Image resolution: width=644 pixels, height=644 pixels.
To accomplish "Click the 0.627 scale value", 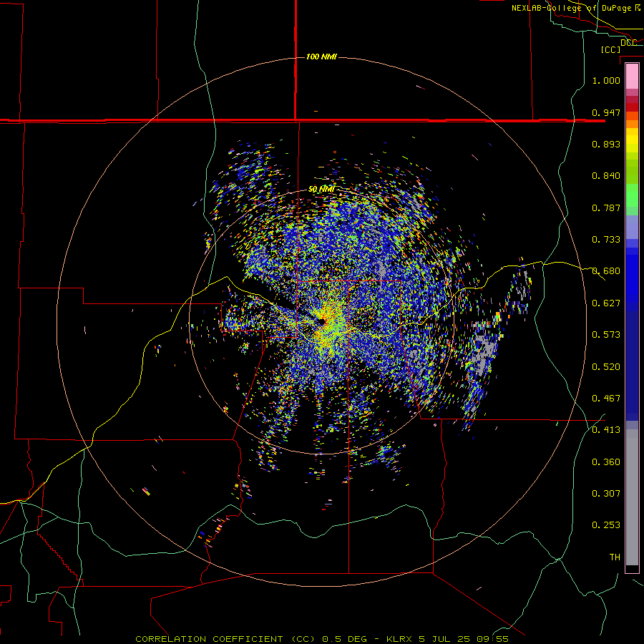I will pos(606,303).
